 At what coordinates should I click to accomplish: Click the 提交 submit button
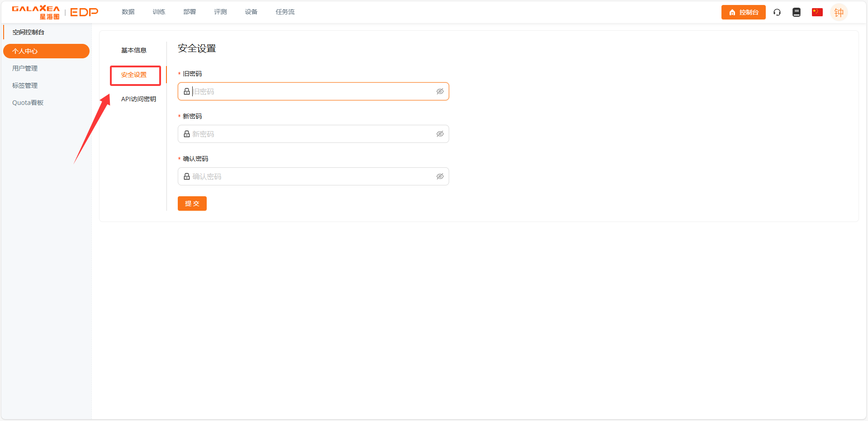192,203
